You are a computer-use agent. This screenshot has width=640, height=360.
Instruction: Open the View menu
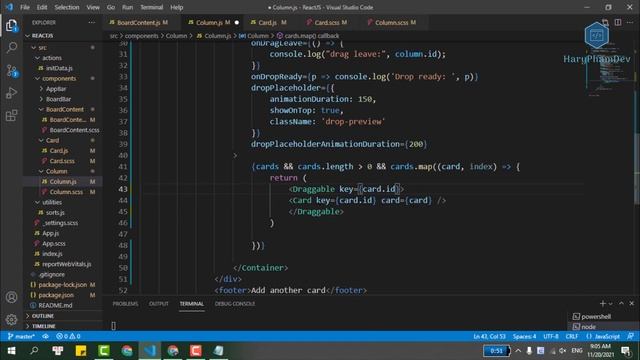pos(93,7)
